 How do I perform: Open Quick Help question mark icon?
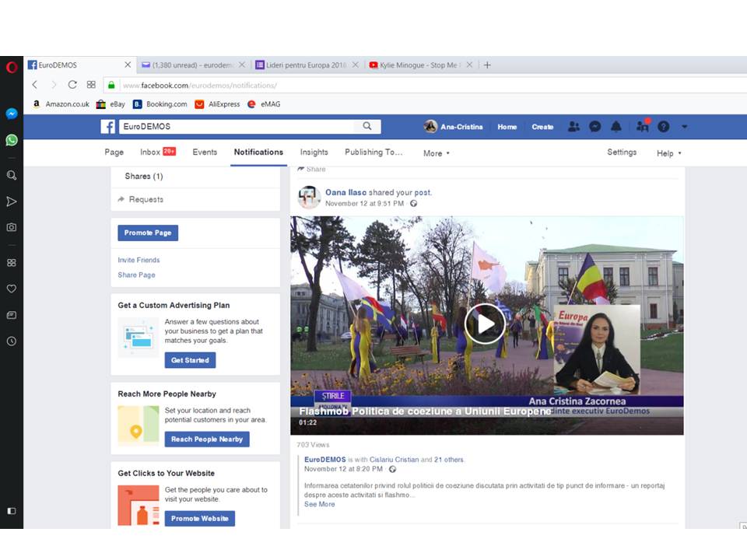(x=664, y=127)
